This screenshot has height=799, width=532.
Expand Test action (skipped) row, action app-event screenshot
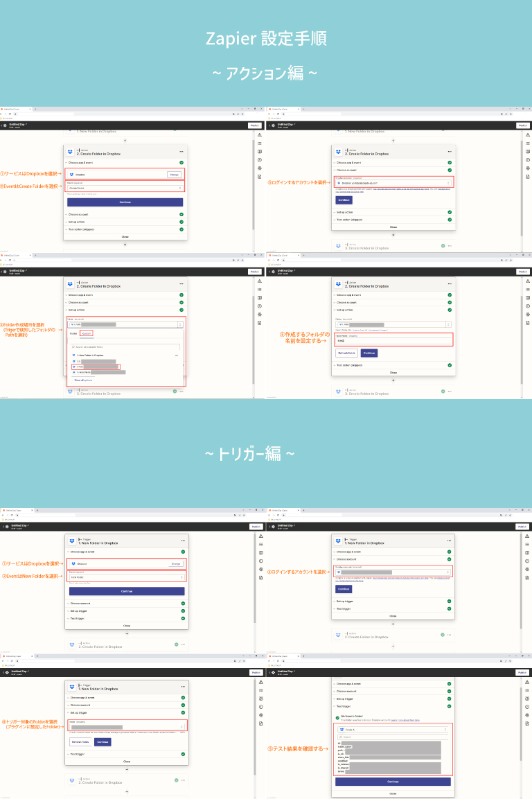tap(125, 229)
